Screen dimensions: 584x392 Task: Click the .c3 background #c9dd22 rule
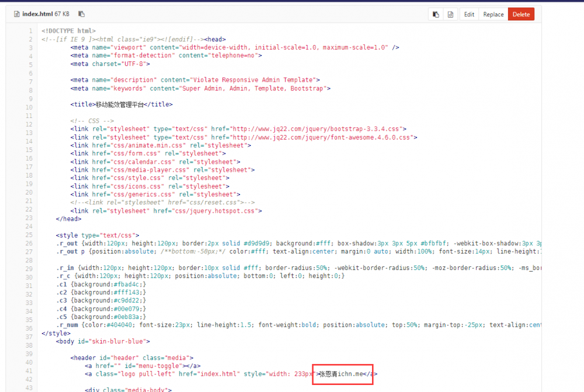click(x=101, y=301)
